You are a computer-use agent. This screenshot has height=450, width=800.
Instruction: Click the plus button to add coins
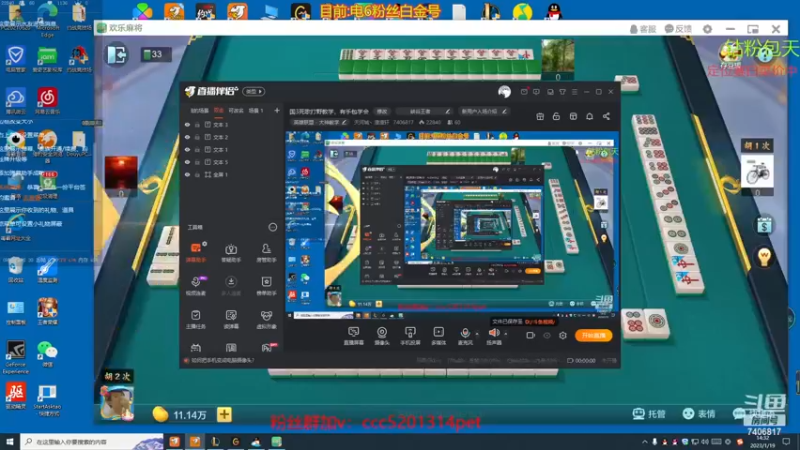pyautogui.click(x=224, y=414)
